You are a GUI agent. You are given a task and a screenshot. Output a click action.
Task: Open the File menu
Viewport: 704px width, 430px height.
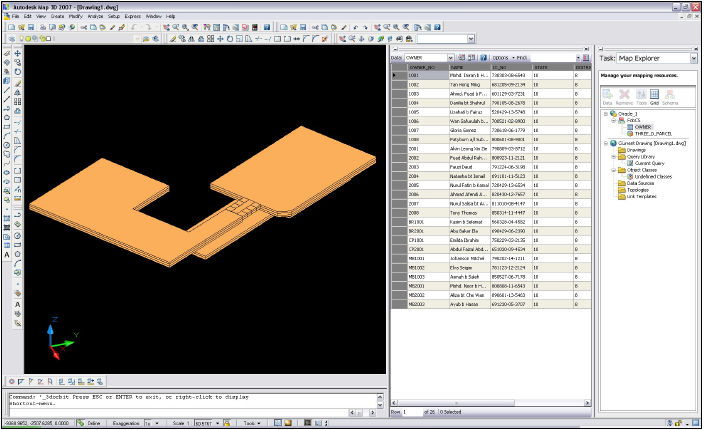[x=15, y=16]
